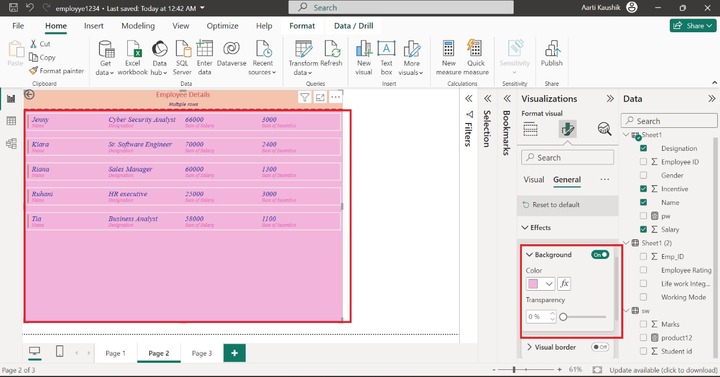
Task: Expand the Visual border section
Action: click(529, 347)
